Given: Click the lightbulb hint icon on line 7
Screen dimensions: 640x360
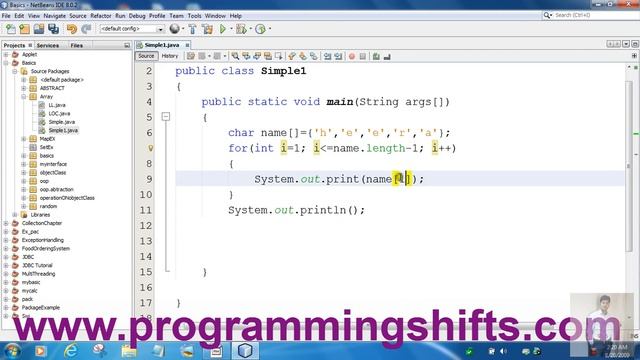Looking at the screenshot, I should pos(151,148).
